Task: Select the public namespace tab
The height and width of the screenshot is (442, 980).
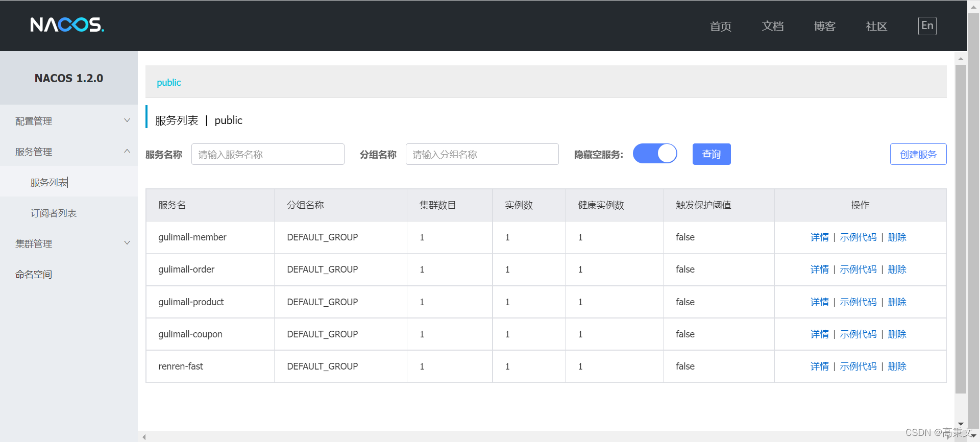Action: [x=168, y=82]
